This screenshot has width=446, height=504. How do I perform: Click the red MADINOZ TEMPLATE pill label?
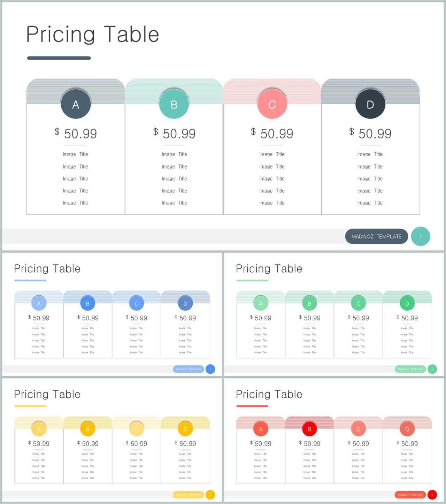[410, 495]
